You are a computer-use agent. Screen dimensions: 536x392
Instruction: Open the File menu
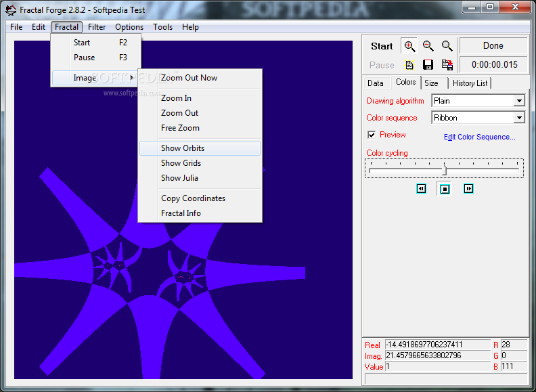[x=16, y=27]
